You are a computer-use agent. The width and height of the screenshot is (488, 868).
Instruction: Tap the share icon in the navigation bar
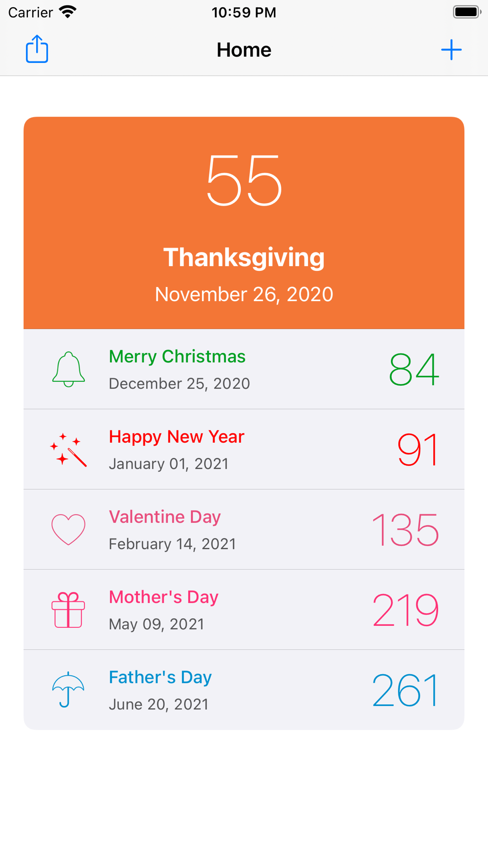pos(37,49)
